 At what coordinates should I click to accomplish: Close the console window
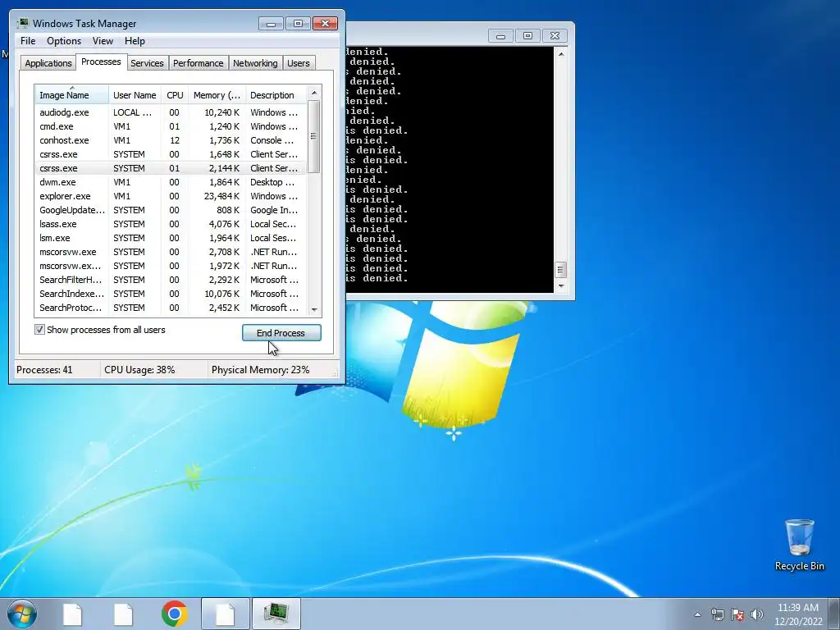[555, 36]
